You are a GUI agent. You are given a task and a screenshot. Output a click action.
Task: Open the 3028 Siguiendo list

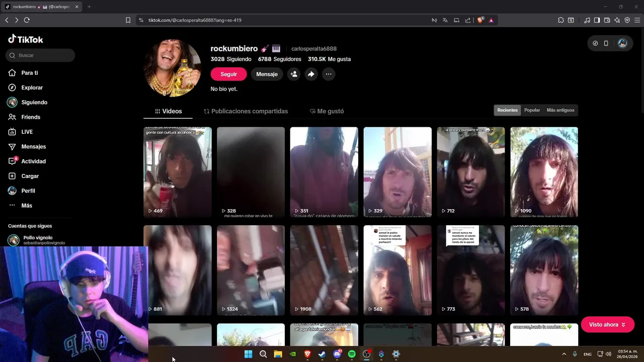pyautogui.click(x=231, y=59)
